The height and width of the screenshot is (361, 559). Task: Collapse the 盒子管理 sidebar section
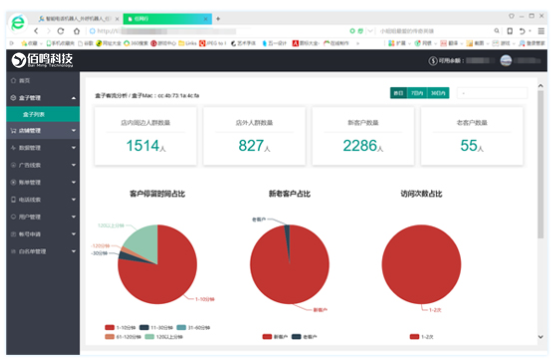click(43, 98)
